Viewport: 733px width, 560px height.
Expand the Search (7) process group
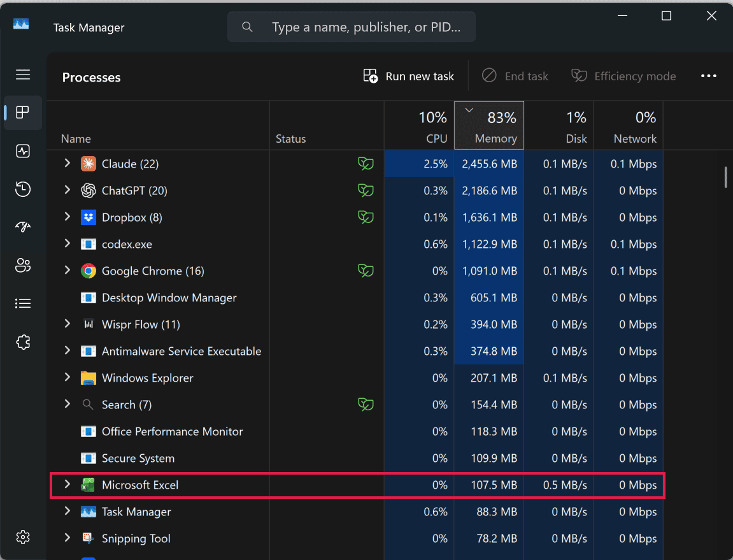coord(68,404)
